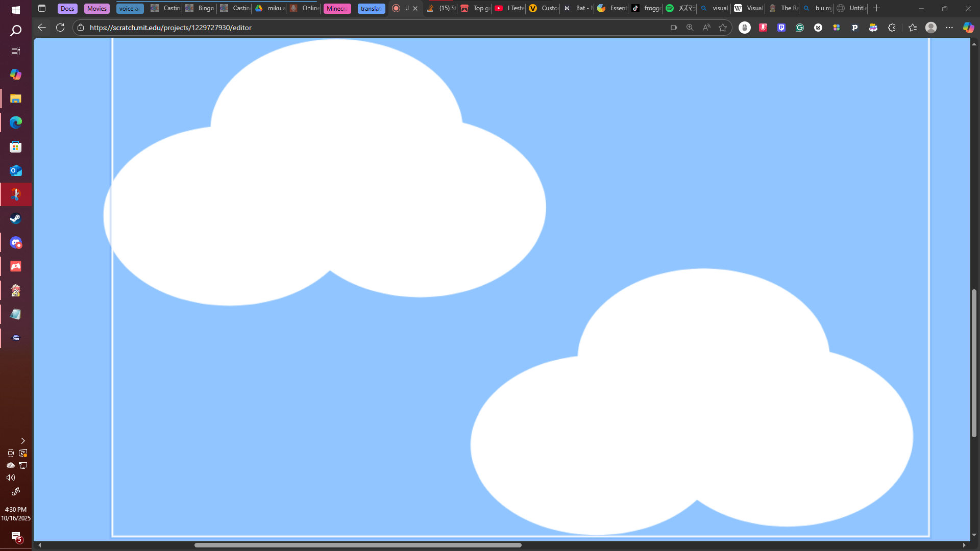Click the Copilot icon in browser toolbar

tap(968, 28)
